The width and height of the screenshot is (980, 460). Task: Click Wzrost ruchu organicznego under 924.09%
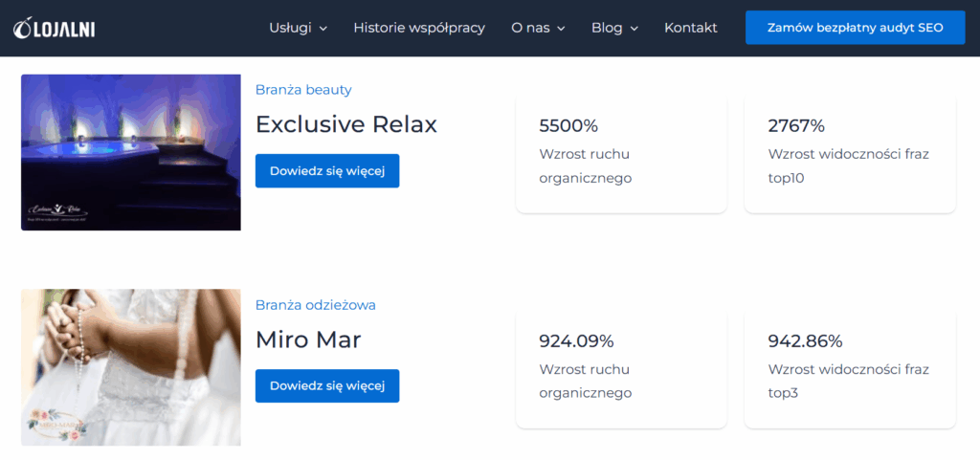pyautogui.click(x=586, y=382)
